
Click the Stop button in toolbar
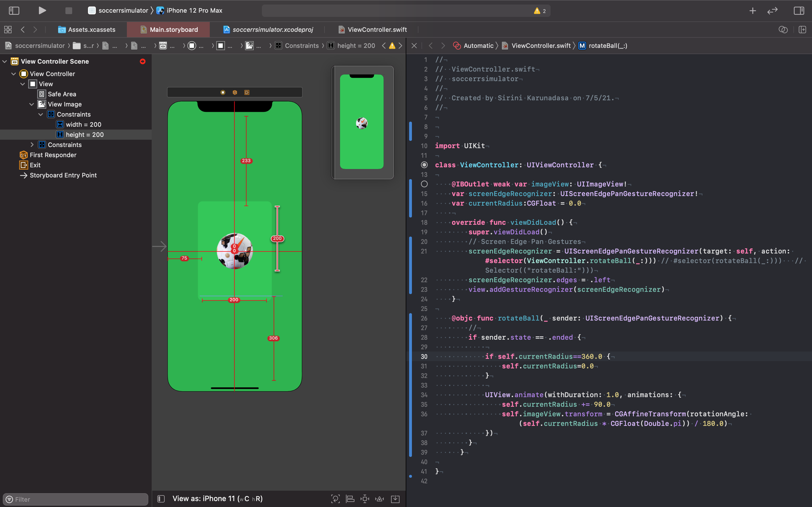(69, 11)
